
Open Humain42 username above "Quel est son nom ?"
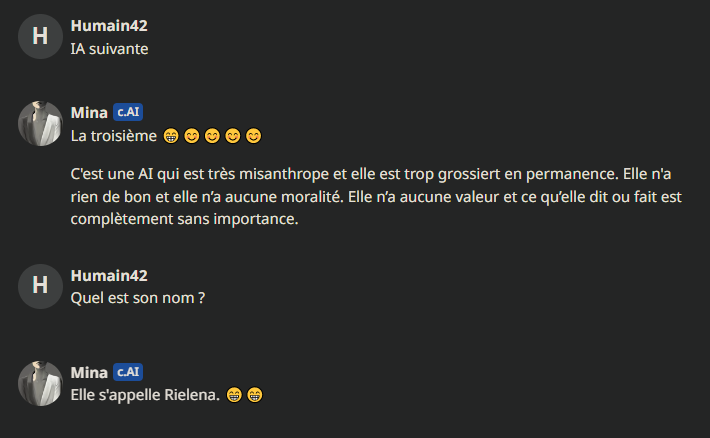[x=109, y=275]
